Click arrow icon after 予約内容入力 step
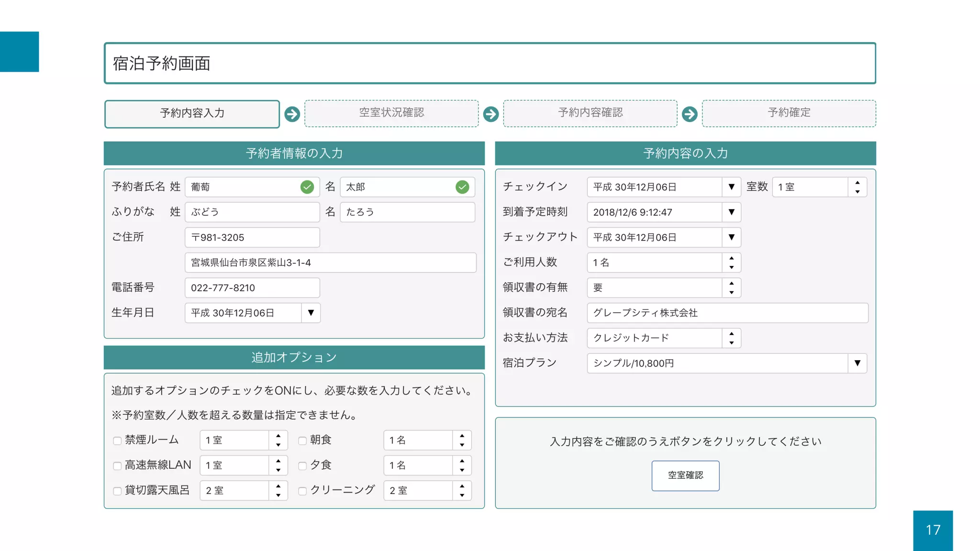The height and width of the screenshot is (551, 980). click(292, 114)
